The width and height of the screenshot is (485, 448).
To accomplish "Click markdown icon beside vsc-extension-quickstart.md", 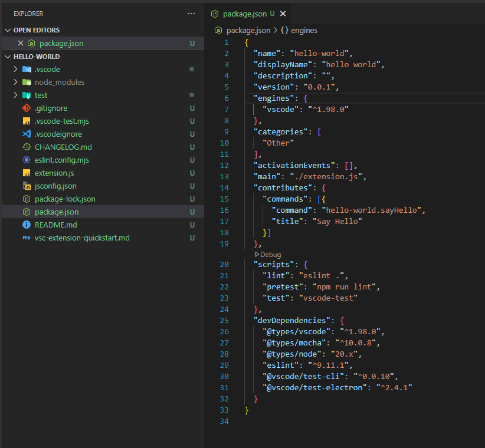I will click(27, 238).
